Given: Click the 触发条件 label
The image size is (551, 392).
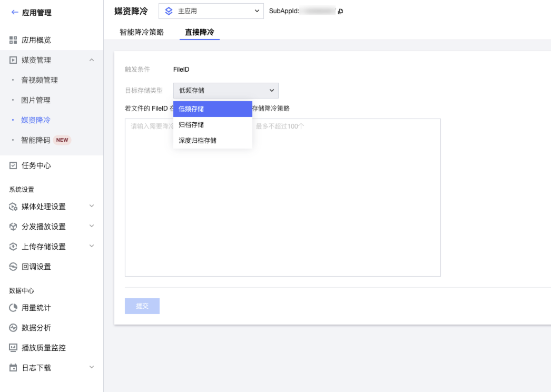Looking at the screenshot, I should 137,70.
